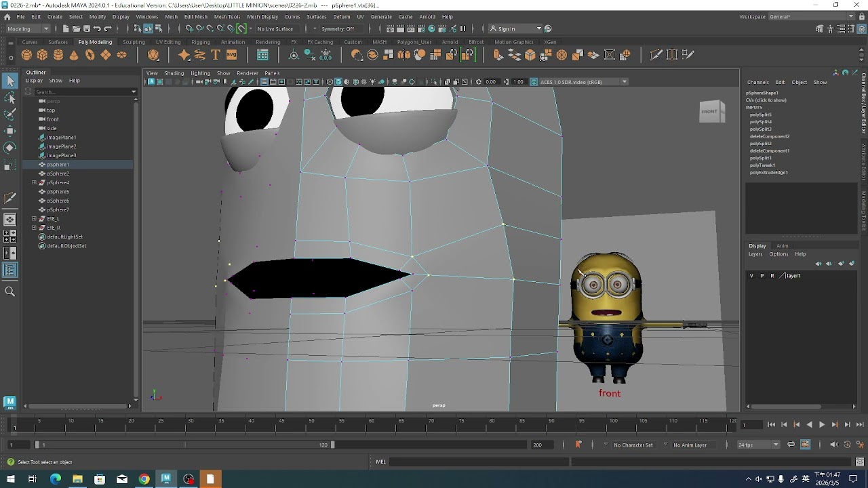Click the Multi-Cut tool shelf icon
This screenshot has width=868, height=488.
(655, 55)
